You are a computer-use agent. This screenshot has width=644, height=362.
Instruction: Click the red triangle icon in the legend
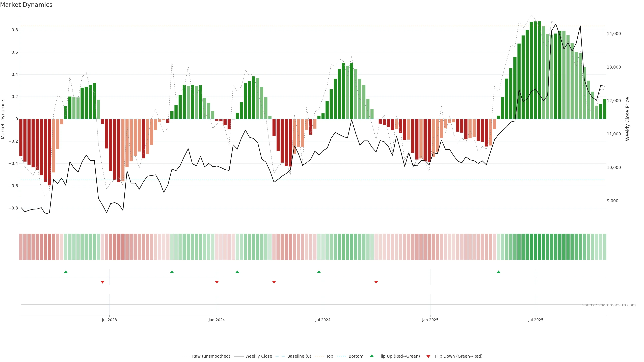[x=428, y=356]
